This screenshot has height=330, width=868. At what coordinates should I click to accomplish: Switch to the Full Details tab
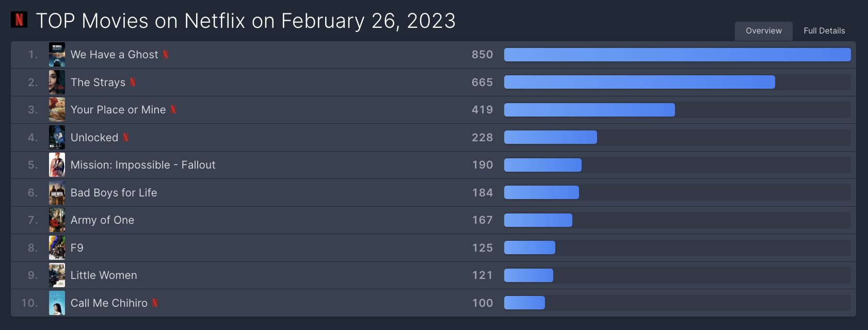pos(824,31)
